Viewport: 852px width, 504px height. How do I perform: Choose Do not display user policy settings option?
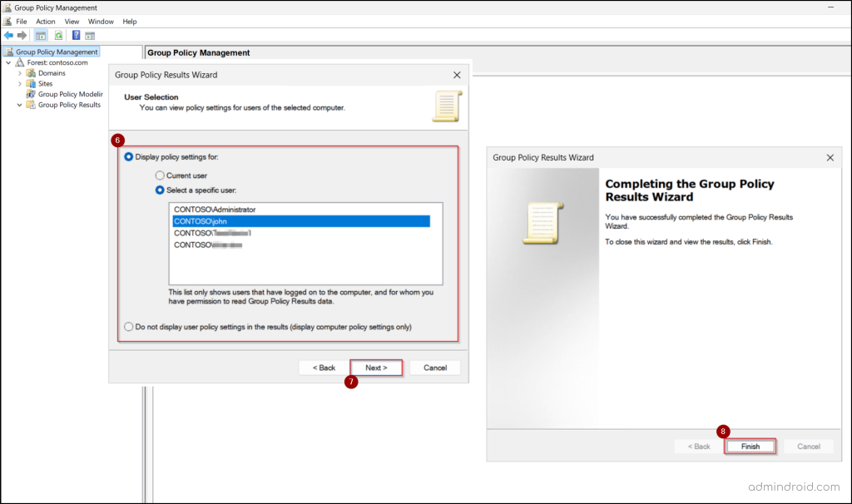point(129,325)
